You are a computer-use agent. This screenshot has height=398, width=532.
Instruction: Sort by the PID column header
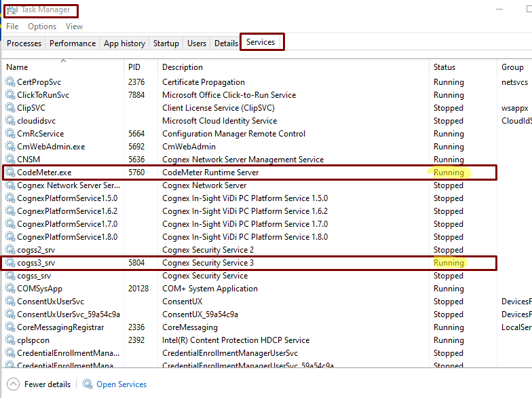134,67
